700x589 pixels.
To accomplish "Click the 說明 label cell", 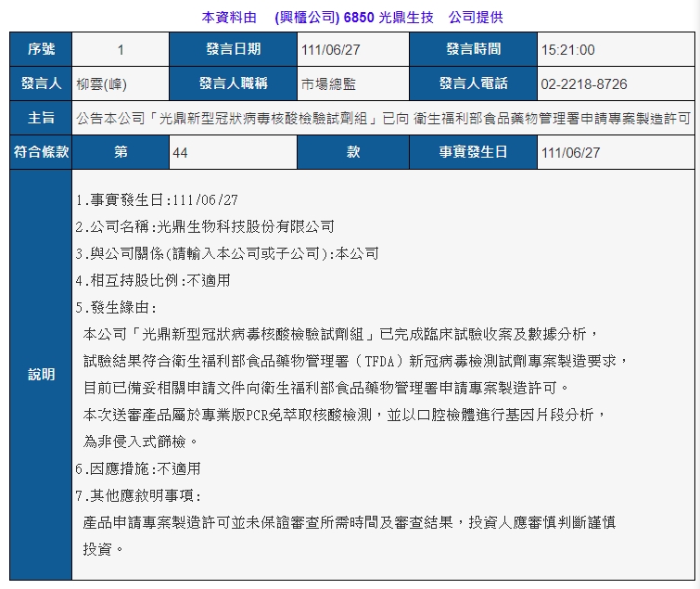I will click(x=41, y=375).
